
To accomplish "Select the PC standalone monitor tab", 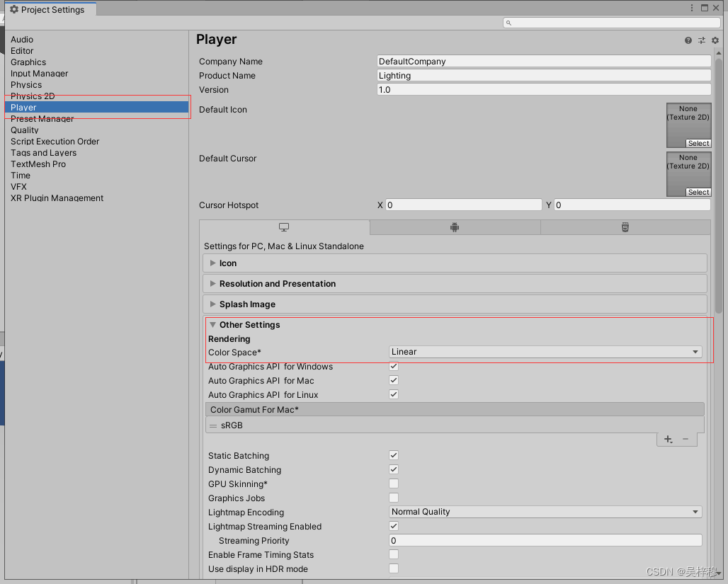I will pyautogui.click(x=284, y=227).
